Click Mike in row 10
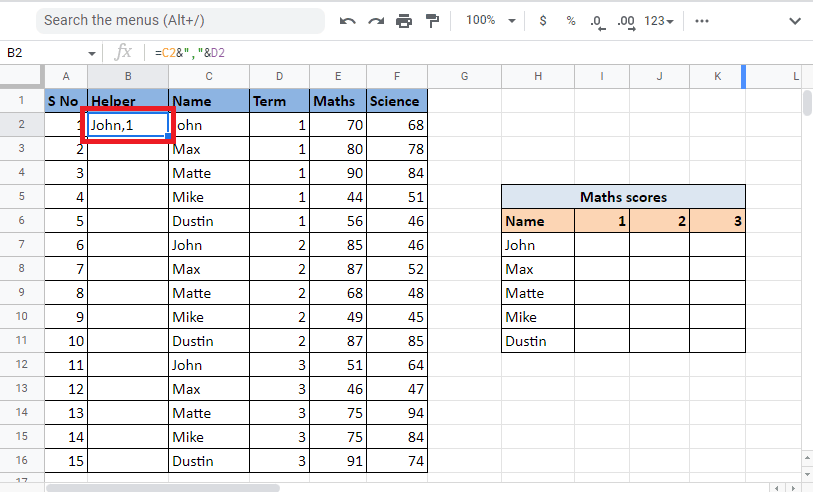The height and width of the screenshot is (492, 813). [x=209, y=317]
